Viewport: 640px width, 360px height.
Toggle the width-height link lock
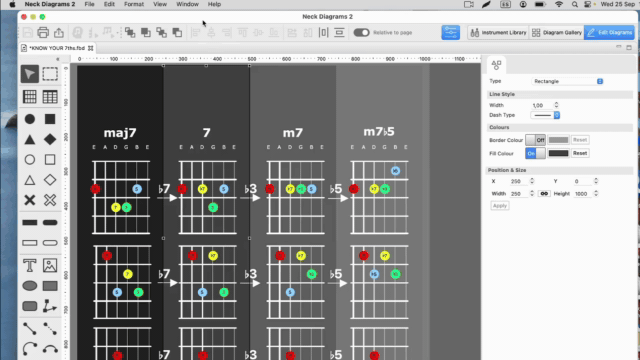(544, 194)
